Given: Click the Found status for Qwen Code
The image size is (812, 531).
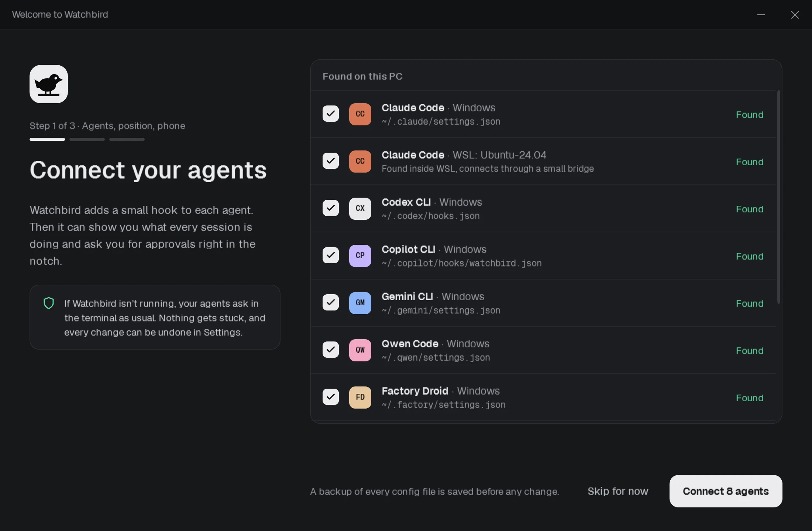Looking at the screenshot, I should click(x=750, y=351).
